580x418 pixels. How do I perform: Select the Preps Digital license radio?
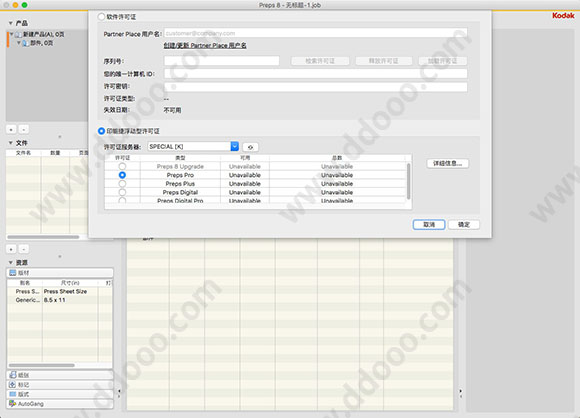tap(122, 192)
